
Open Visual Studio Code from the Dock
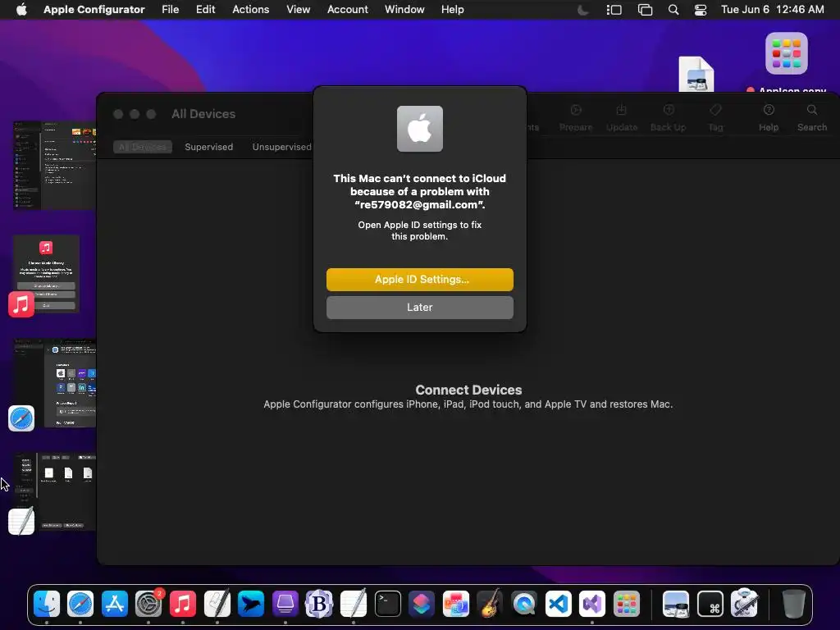pyautogui.click(x=558, y=605)
